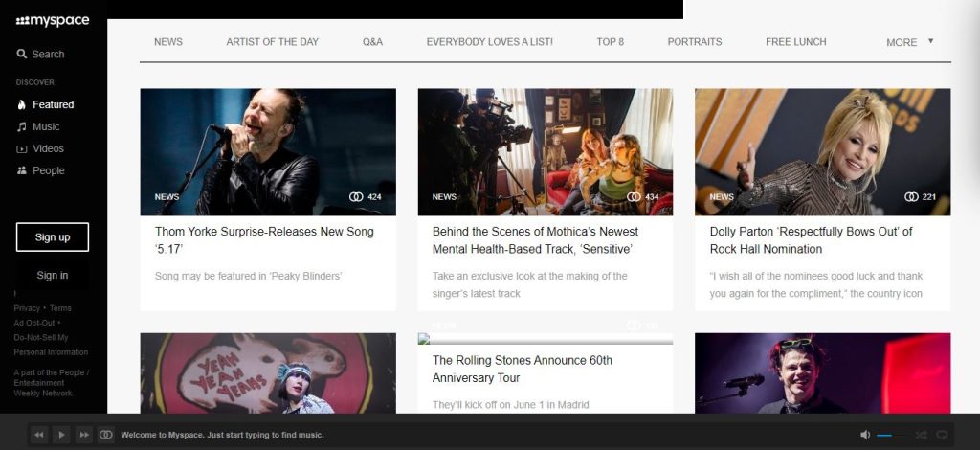
Task: Select the ARTIST OF THE DAY tab
Action: (272, 42)
